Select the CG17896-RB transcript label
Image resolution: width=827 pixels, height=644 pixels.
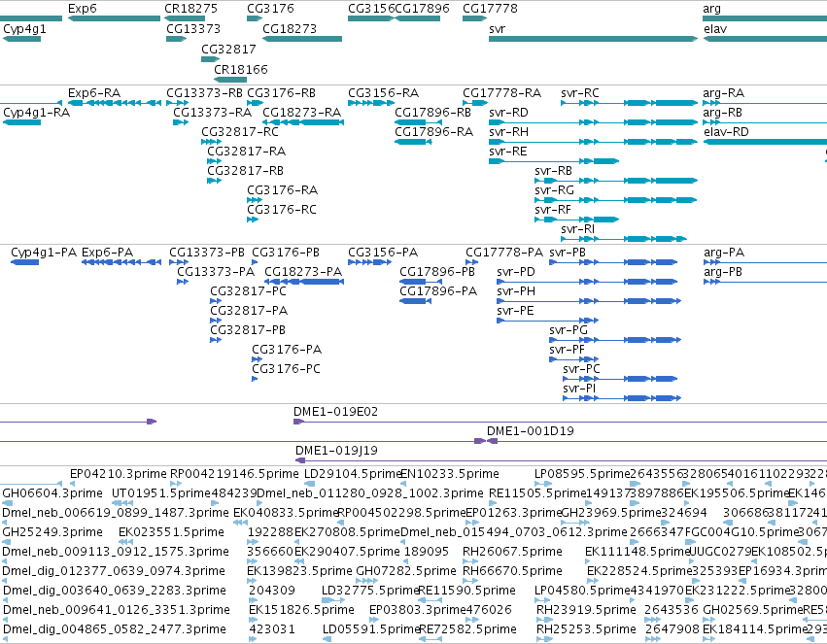pyautogui.click(x=433, y=113)
